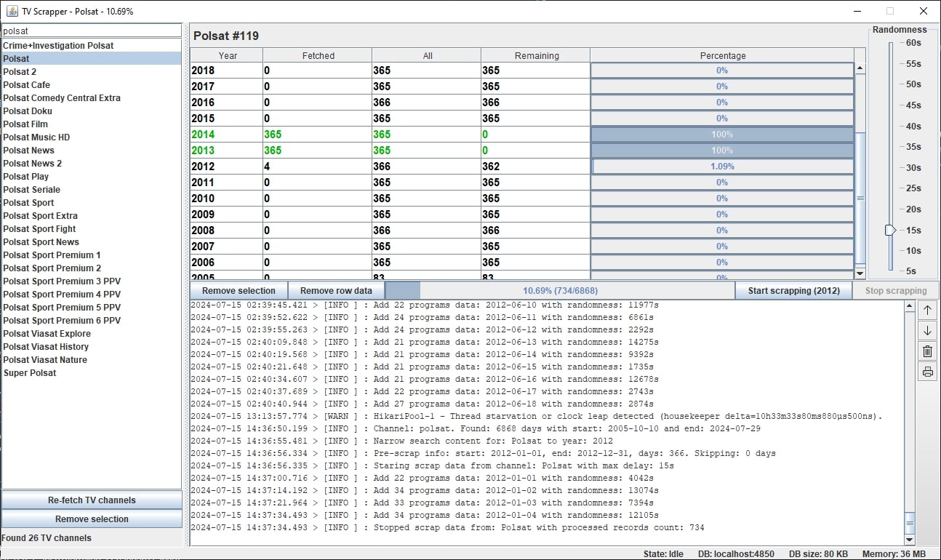Click the Fetched column header
The height and width of the screenshot is (560, 941).
[318, 55]
